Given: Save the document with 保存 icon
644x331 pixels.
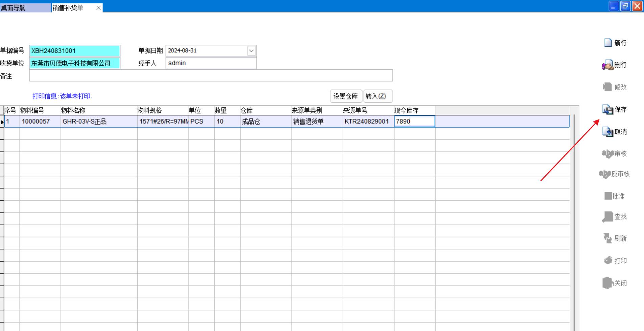Looking at the screenshot, I should click(x=608, y=109).
